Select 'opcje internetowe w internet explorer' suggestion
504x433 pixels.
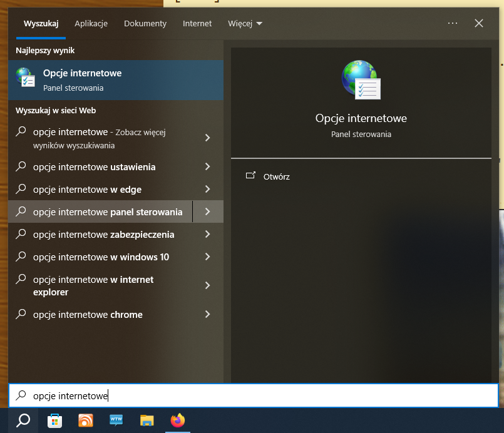click(x=100, y=285)
